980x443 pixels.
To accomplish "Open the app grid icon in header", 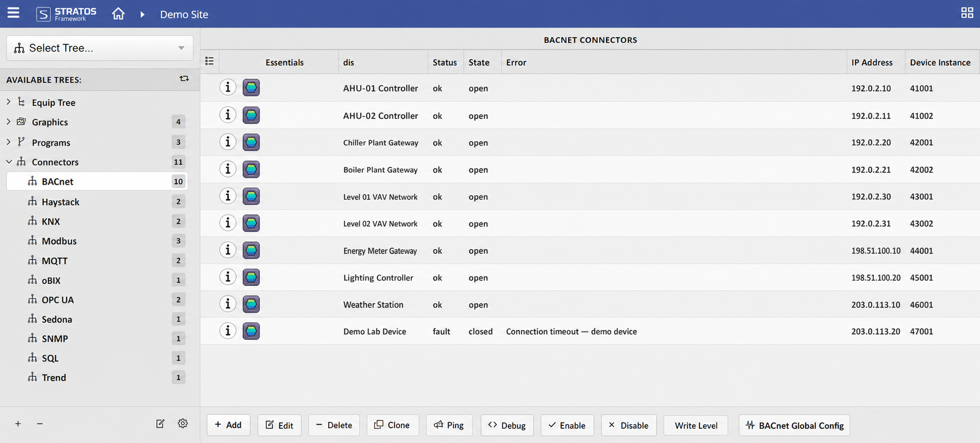I will 967,13.
